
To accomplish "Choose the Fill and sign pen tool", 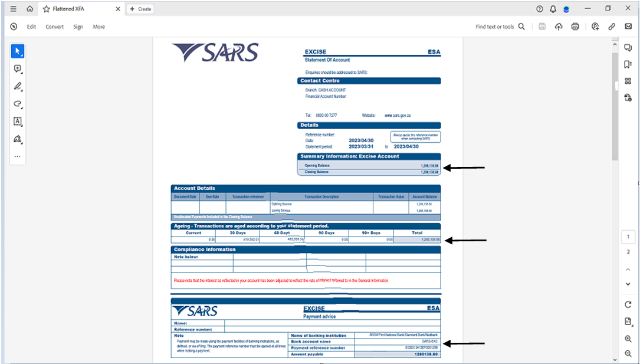I will point(18,139).
